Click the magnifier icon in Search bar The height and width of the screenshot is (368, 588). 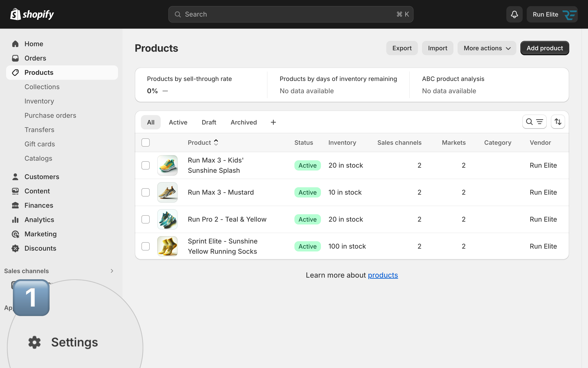[178, 14]
